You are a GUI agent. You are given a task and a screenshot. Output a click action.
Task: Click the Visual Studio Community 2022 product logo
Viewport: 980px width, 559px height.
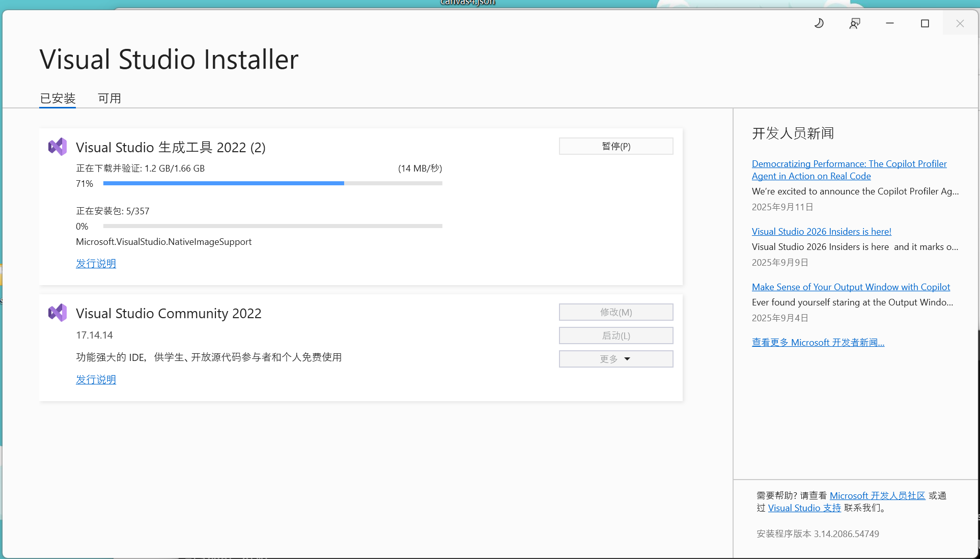(x=57, y=312)
